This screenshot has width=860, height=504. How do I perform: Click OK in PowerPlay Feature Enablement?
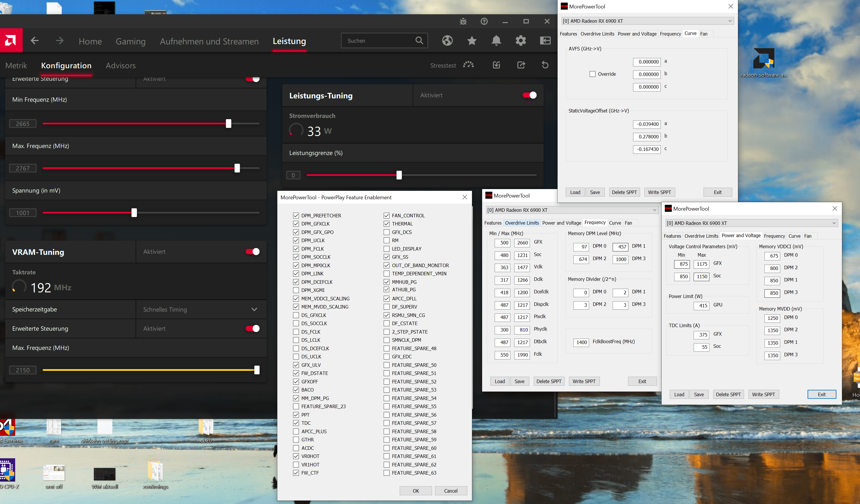pyautogui.click(x=416, y=491)
